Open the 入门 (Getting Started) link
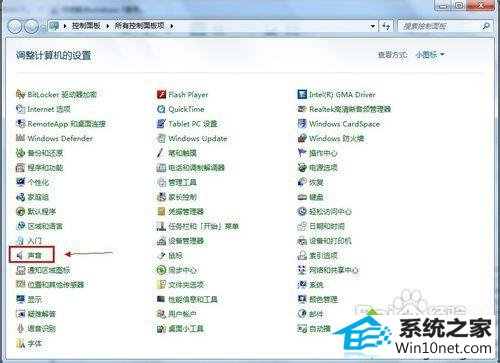Screen dimensions: 500x363 [35, 241]
